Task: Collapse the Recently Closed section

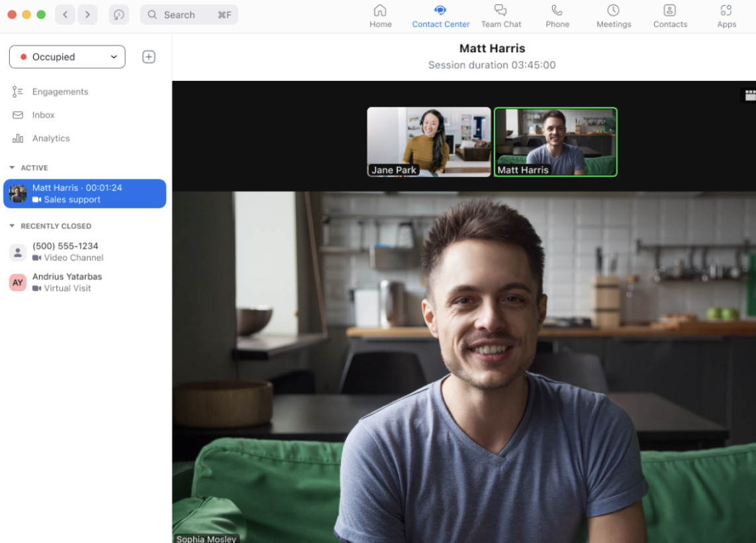Action: pyautogui.click(x=12, y=226)
